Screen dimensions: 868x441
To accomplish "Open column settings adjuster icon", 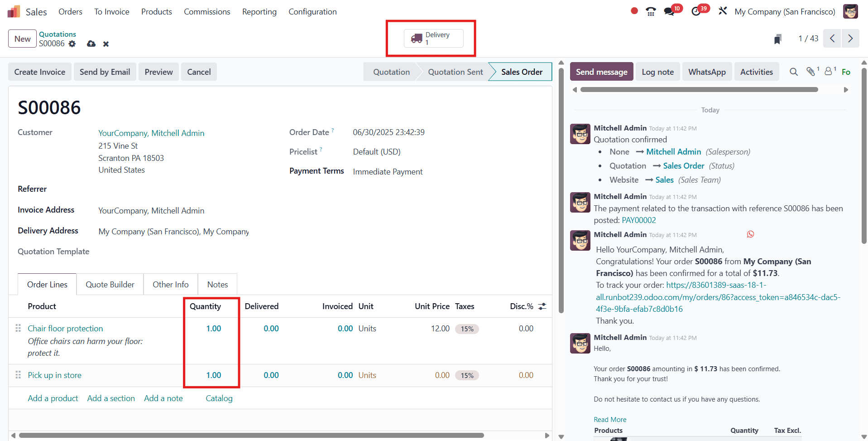I will point(542,306).
